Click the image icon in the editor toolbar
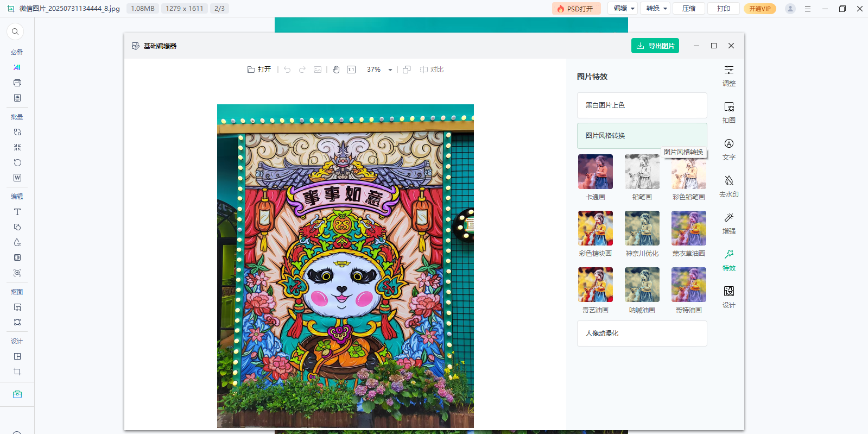The image size is (868, 434). pyautogui.click(x=318, y=70)
